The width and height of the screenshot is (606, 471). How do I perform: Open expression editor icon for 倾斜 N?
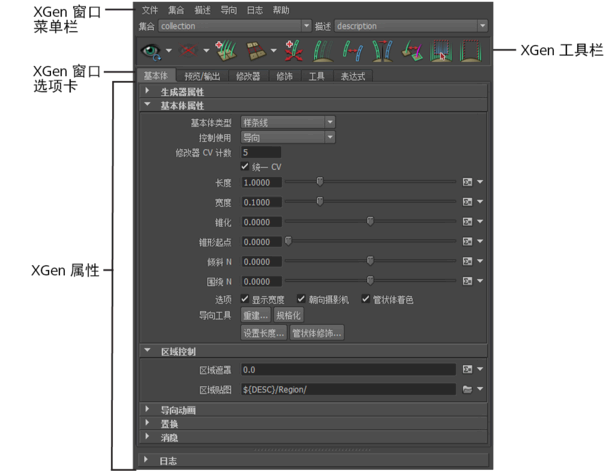click(468, 261)
